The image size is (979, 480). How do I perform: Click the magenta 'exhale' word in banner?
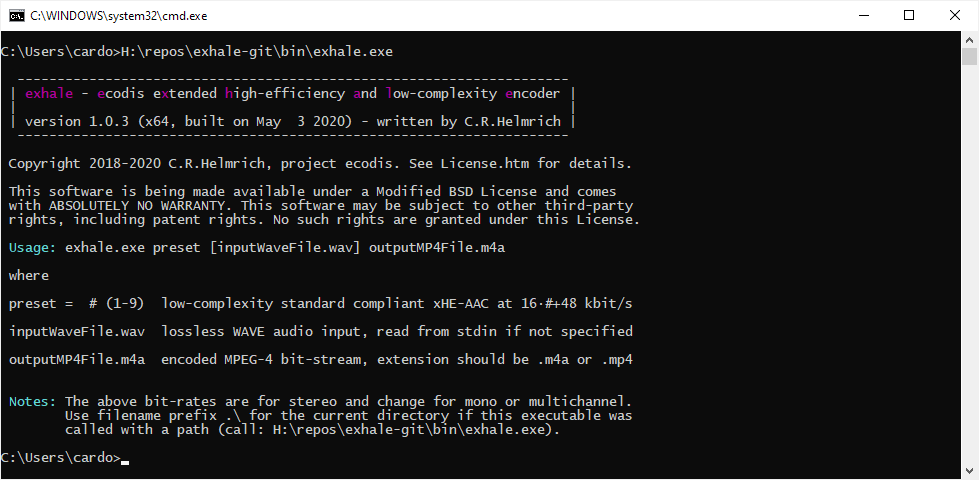[x=49, y=94]
